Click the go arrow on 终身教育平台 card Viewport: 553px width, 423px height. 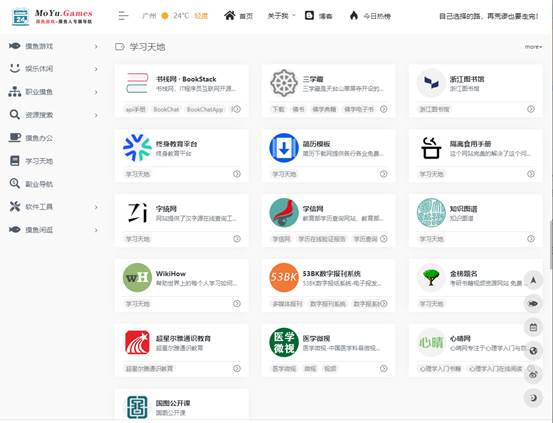[237, 174]
